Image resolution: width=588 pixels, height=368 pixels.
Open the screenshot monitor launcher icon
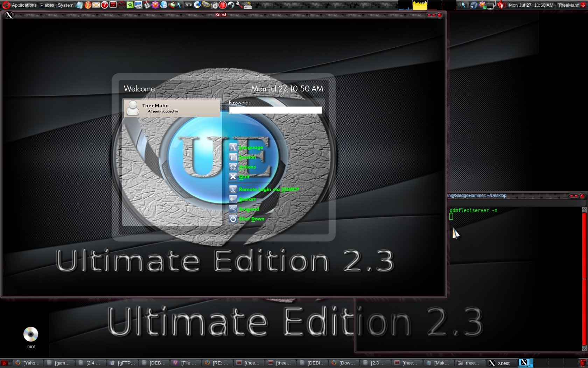pos(138,5)
